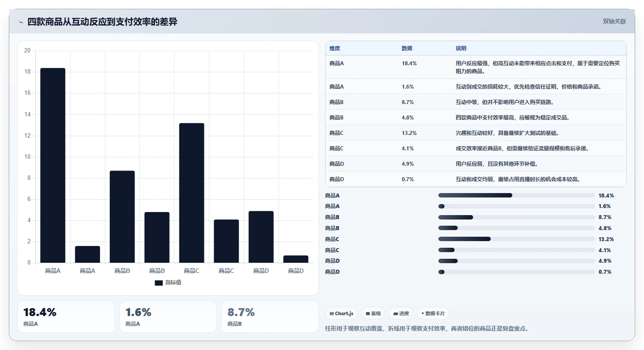Click the 4.8% progress bar for 商品B
This screenshot has width=644, height=350.
pyautogui.click(x=517, y=228)
